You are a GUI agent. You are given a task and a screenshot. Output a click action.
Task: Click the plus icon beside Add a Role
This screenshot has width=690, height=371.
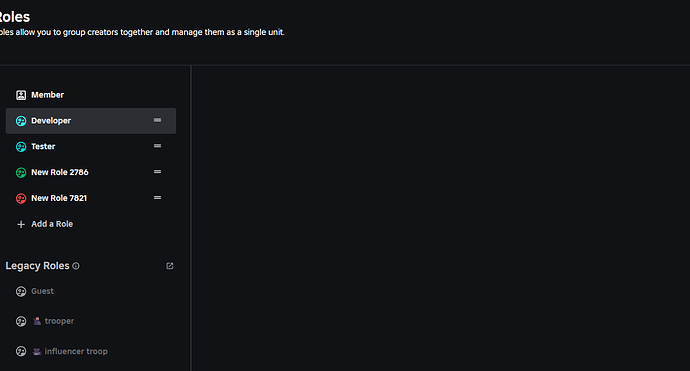(21, 224)
